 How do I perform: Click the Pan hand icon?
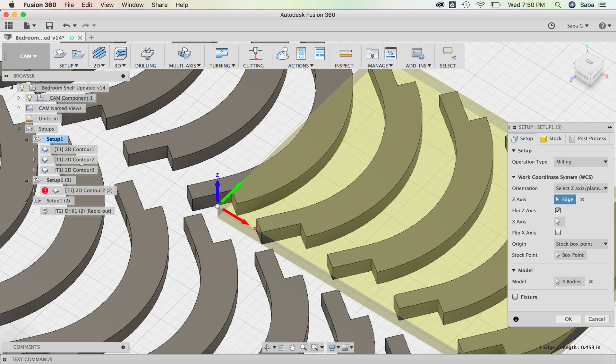tap(292, 347)
